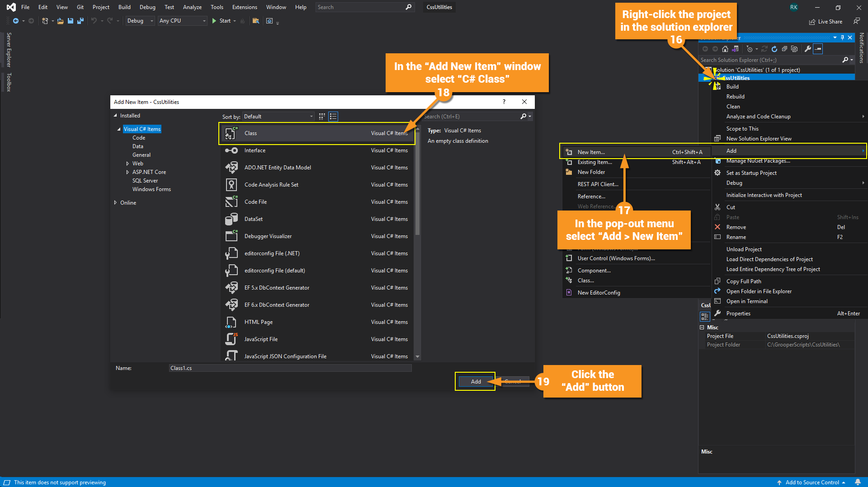Image resolution: width=868 pixels, height=487 pixels.
Task: Pin the Solution Explorer panel
Action: [x=842, y=37]
